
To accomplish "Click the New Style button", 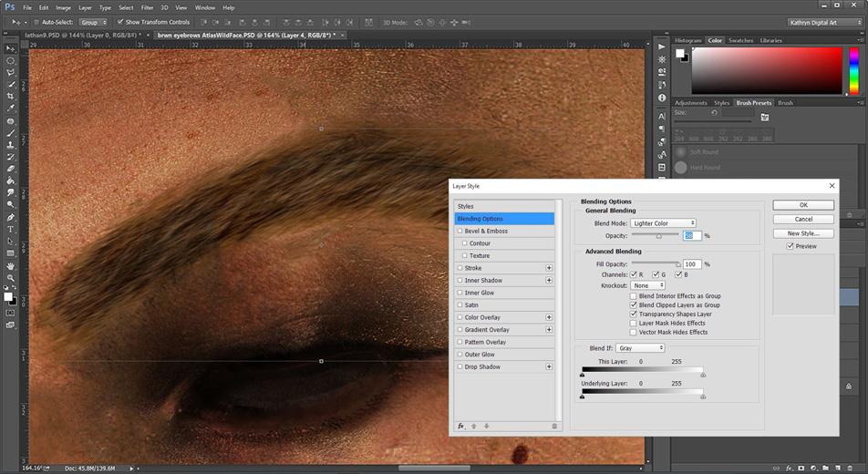I will (x=802, y=233).
